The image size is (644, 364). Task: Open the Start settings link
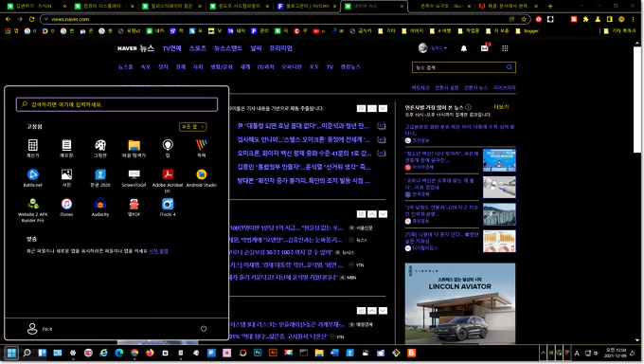tap(158, 251)
